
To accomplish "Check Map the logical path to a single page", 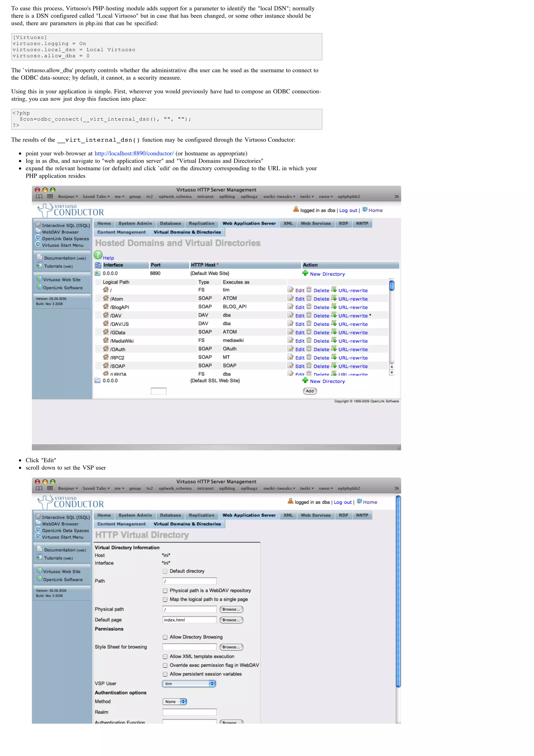I will click(165, 599).
